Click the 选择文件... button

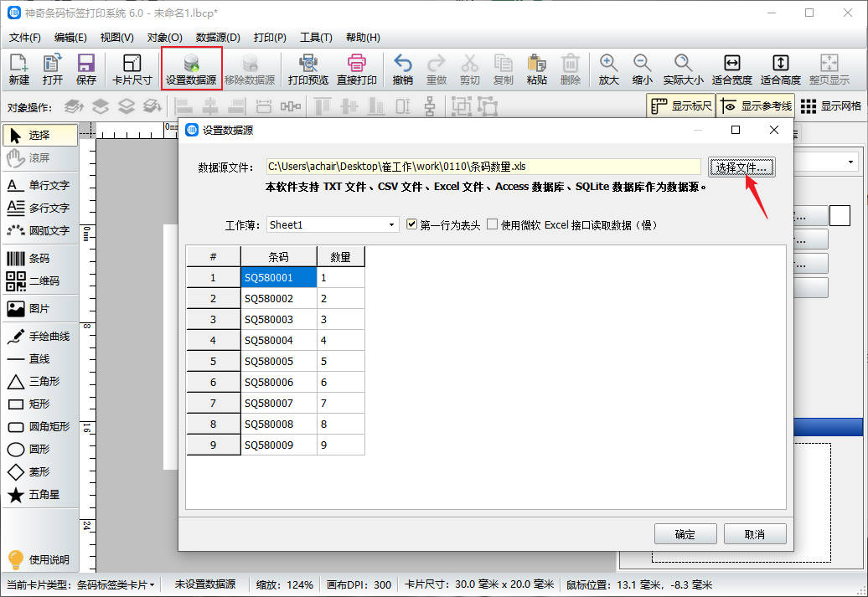(741, 167)
